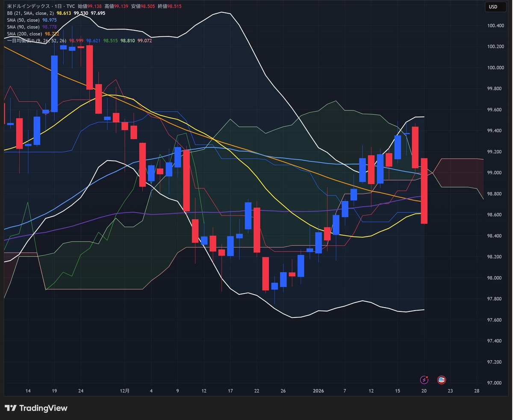The image size is (513, 420).
Task: Select the SMA (50, close) indicator legend
Action: click(x=24, y=21)
